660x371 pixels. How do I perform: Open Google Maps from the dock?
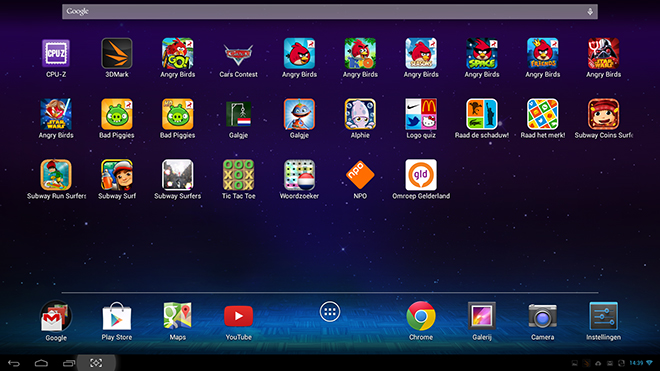pyautogui.click(x=178, y=316)
